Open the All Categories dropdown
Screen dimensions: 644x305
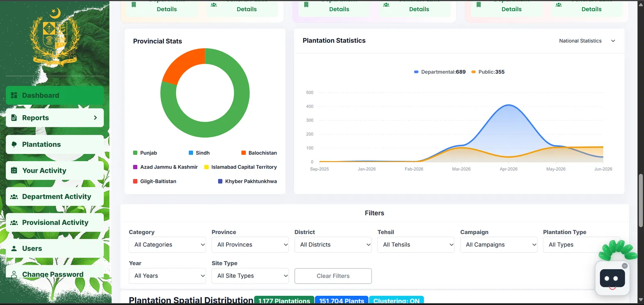167,245
